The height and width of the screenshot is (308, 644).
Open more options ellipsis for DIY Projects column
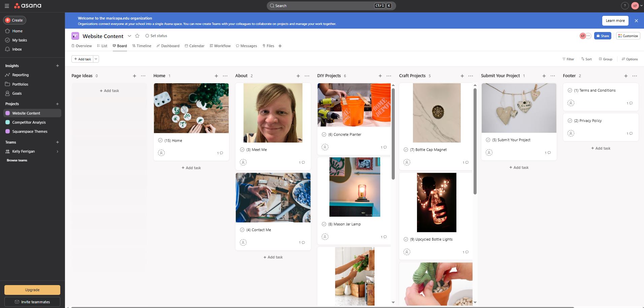tap(389, 76)
